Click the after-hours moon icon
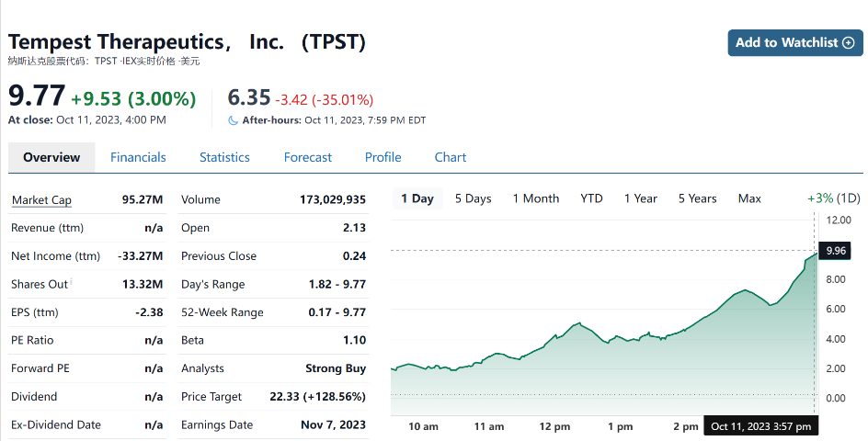The height and width of the screenshot is (441, 868). point(233,120)
